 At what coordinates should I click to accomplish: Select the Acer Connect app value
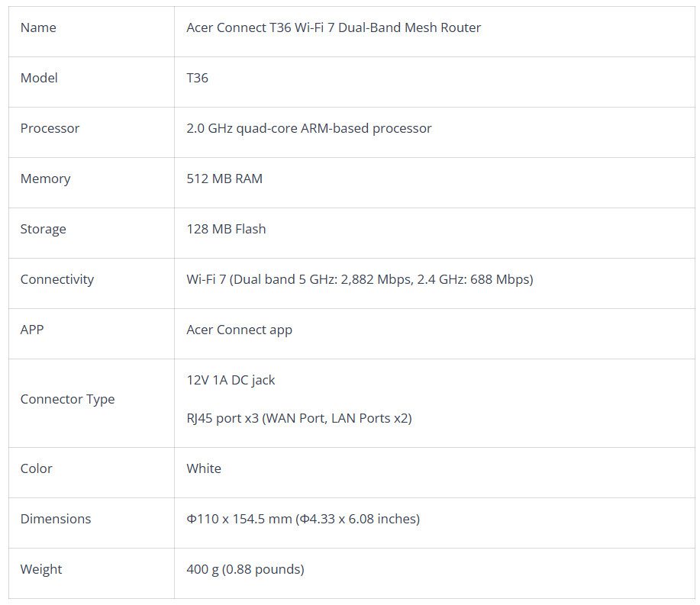239,330
